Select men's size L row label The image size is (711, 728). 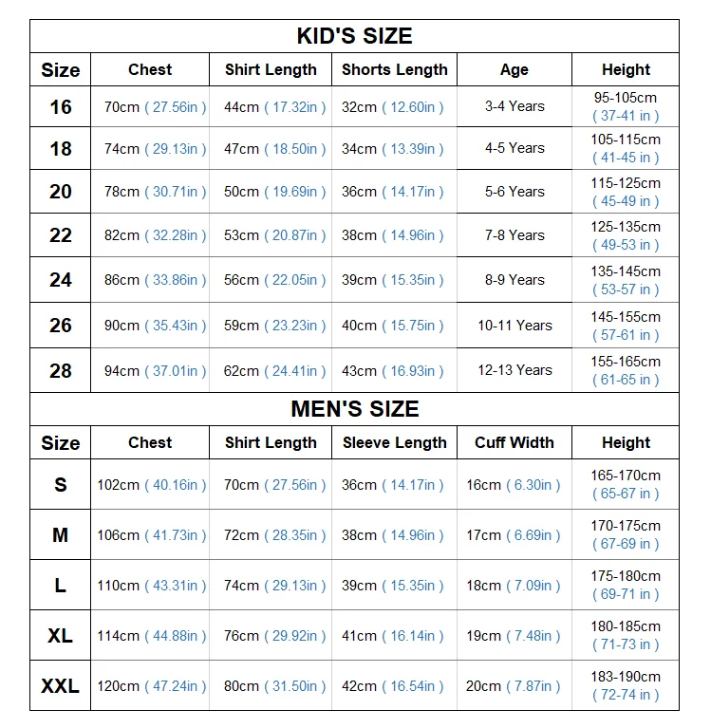click(60, 586)
